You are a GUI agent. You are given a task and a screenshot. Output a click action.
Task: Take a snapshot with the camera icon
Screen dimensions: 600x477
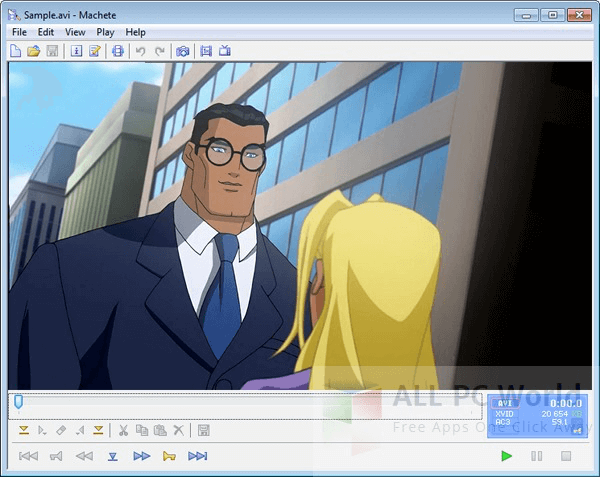[183, 51]
